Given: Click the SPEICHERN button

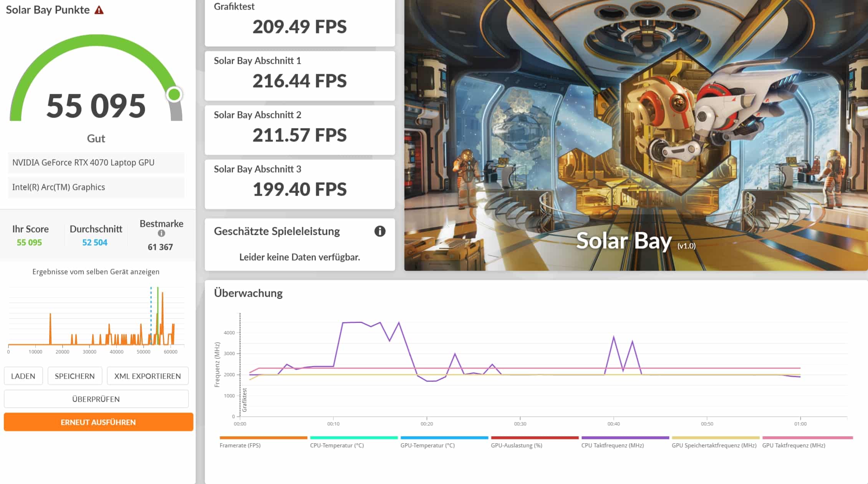Looking at the screenshot, I should 75,376.
